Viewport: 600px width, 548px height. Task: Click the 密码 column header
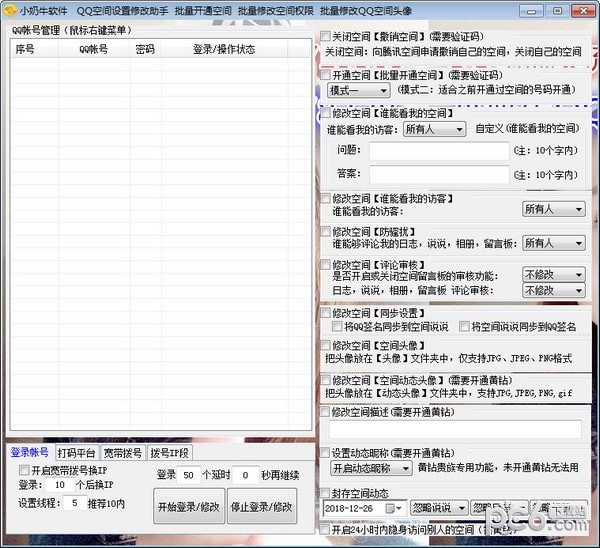145,49
